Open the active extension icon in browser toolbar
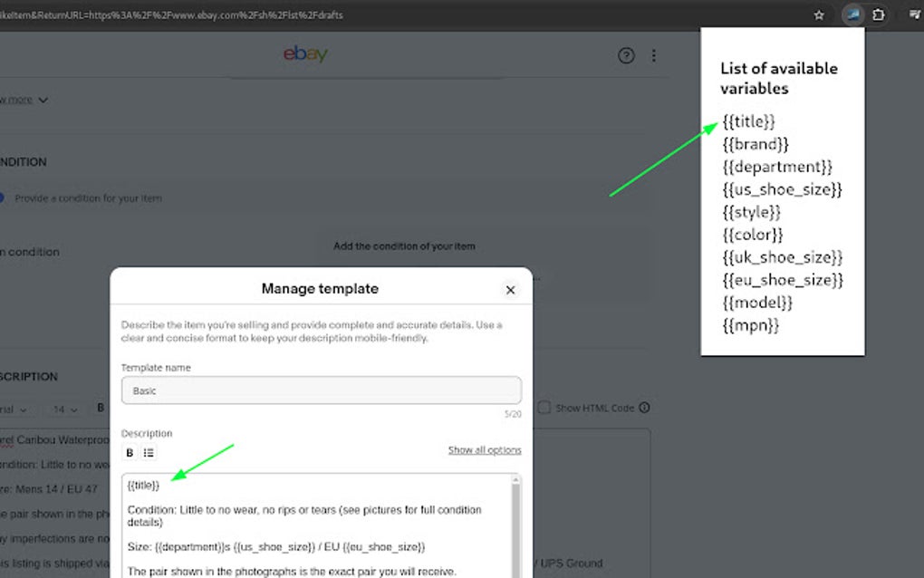Screen dimensions: 924x578 coord(852,14)
